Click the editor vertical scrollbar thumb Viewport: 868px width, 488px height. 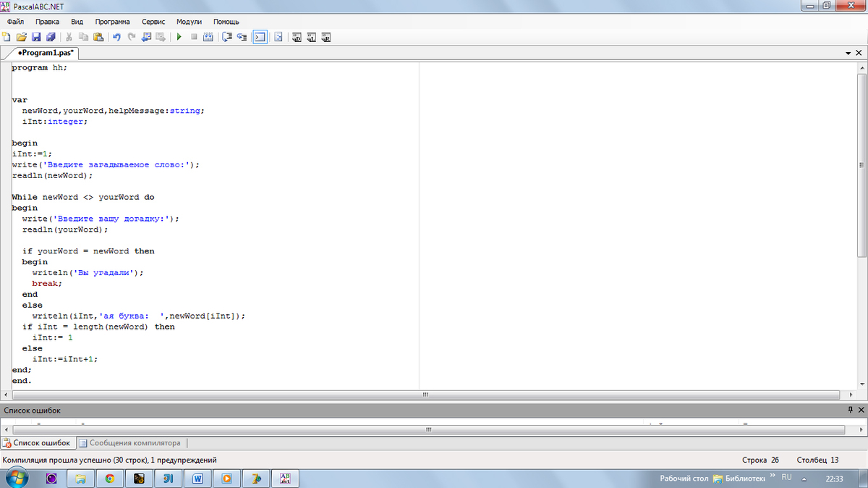861,165
